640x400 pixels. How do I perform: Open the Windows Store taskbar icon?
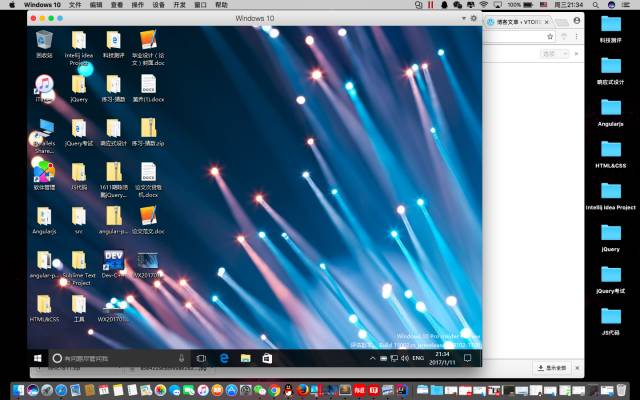[267, 358]
